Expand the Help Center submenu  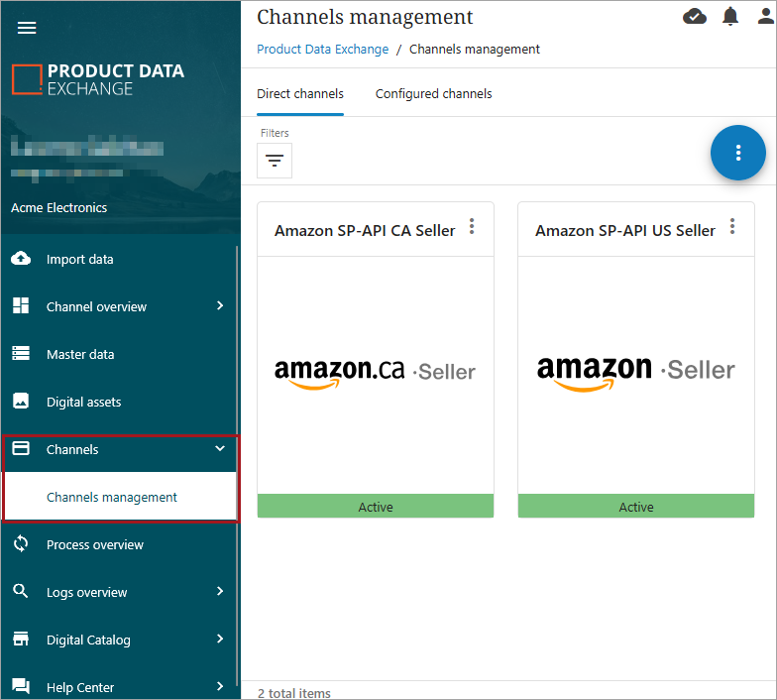pyautogui.click(x=220, y=687)
